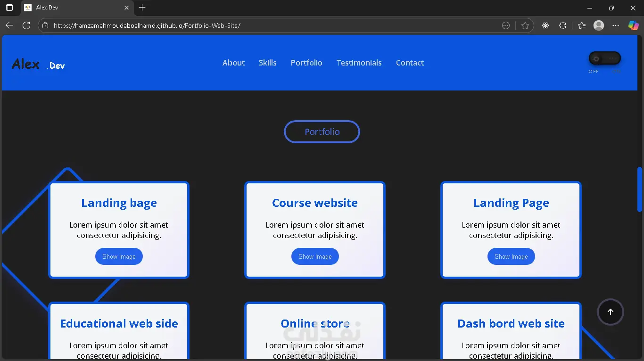Click Lorem ipsum text in Landing Page card
The image size is (644, 361).
click(x=511, y=230)
